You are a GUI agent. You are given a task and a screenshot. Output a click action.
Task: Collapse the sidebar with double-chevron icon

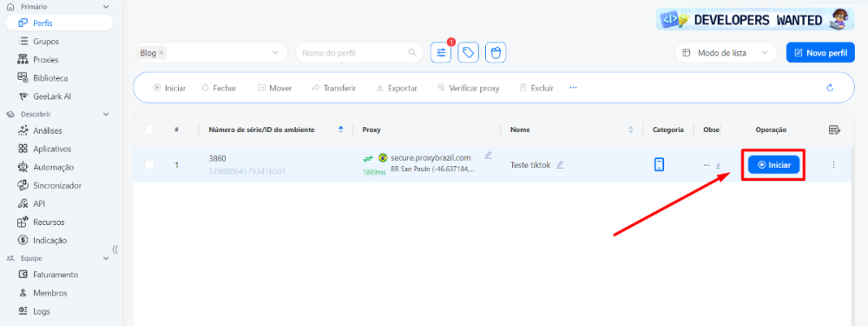(x=115, y=249)
